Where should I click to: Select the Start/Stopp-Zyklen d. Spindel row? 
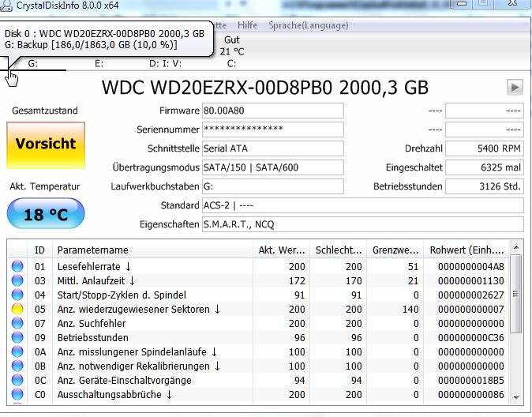122,295
